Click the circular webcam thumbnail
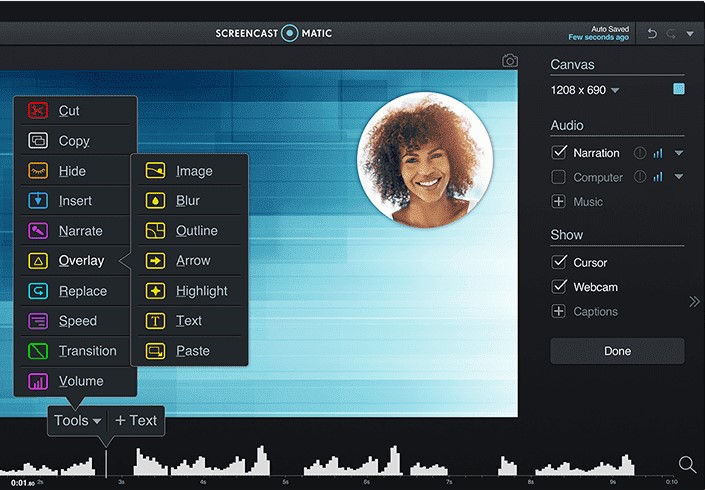This screenshot has height=490, width=705. [425, 160]
